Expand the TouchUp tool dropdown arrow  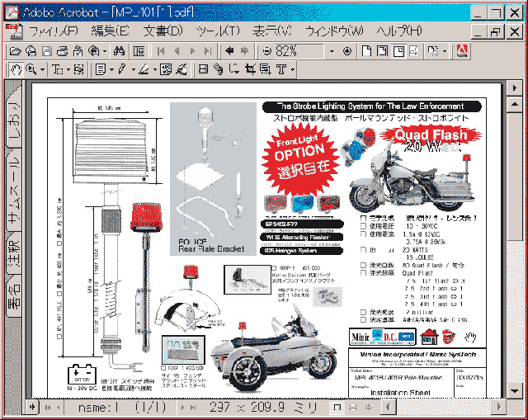[x=292, y=69]
